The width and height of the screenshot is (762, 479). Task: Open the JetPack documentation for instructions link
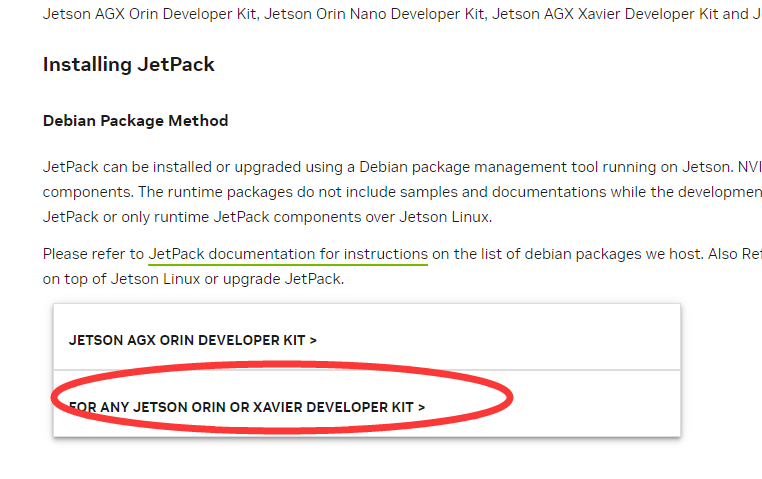click(x=288, y=254)
